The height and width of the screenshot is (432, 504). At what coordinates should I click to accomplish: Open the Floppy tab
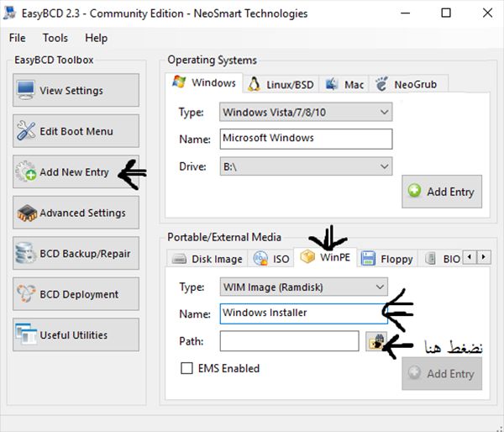click(x=388, y=259)
